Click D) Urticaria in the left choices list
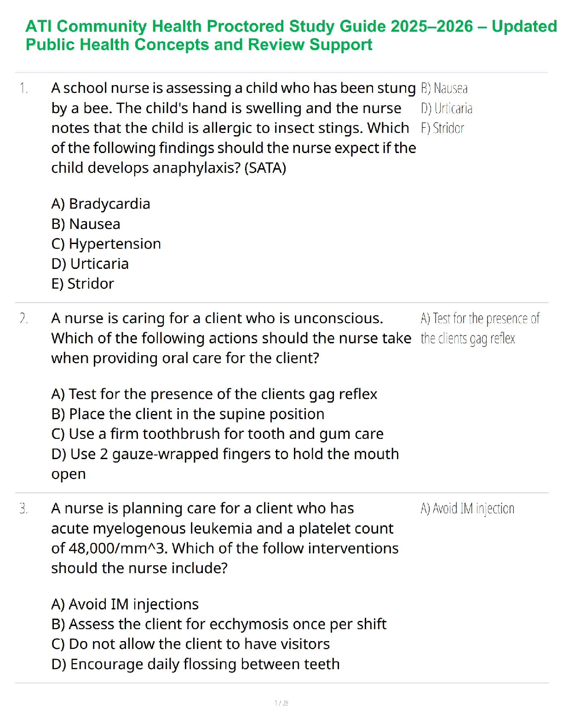Screen dimensions: 563x728 click(x=90, y=264)
